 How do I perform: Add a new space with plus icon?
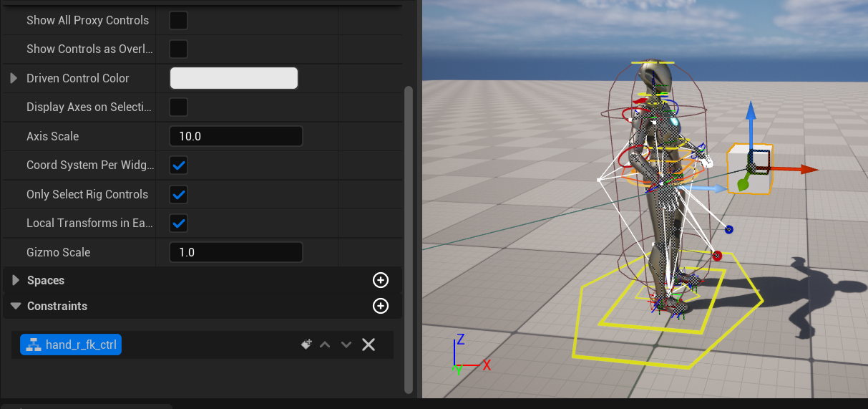pyautogui.click(x=381, y=280)
